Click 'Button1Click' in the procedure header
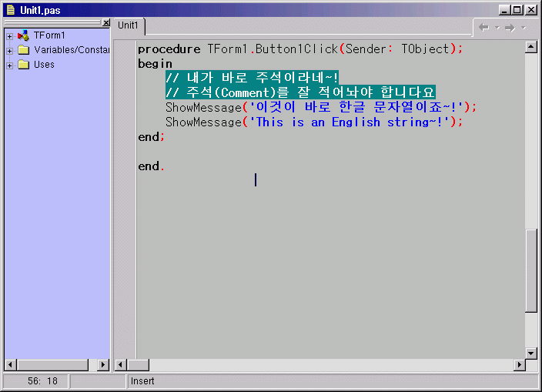This screenshot has height=392, width=542. [296, 49]
